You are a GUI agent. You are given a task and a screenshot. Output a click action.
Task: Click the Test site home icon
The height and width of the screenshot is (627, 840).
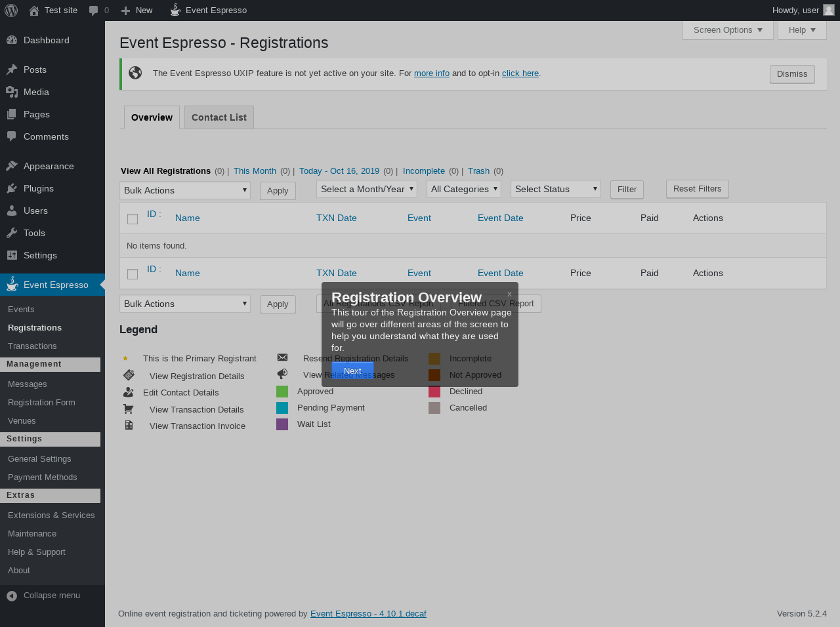tap(34, 10)
